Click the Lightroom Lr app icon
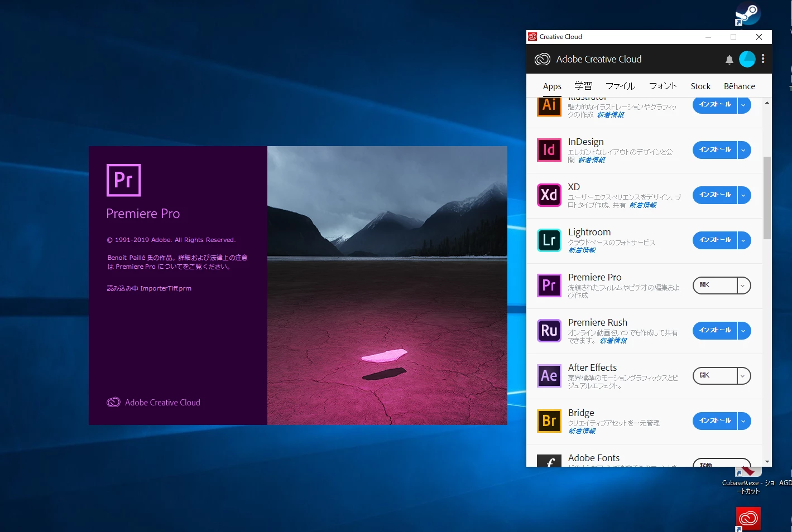Viewport: 792px width, 532px height. [549, 240]
